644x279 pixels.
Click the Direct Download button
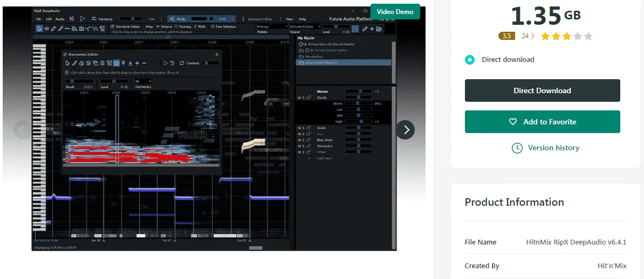[542, 90]
